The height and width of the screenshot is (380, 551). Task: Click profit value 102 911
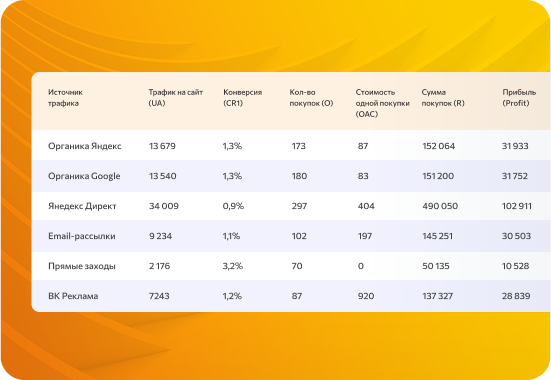pos(517,206)
